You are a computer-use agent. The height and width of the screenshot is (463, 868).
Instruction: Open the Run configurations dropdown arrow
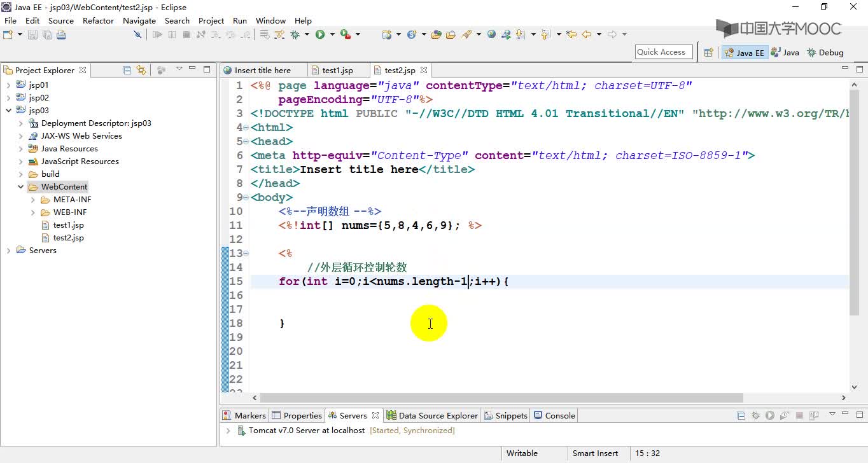pos(332,34)
